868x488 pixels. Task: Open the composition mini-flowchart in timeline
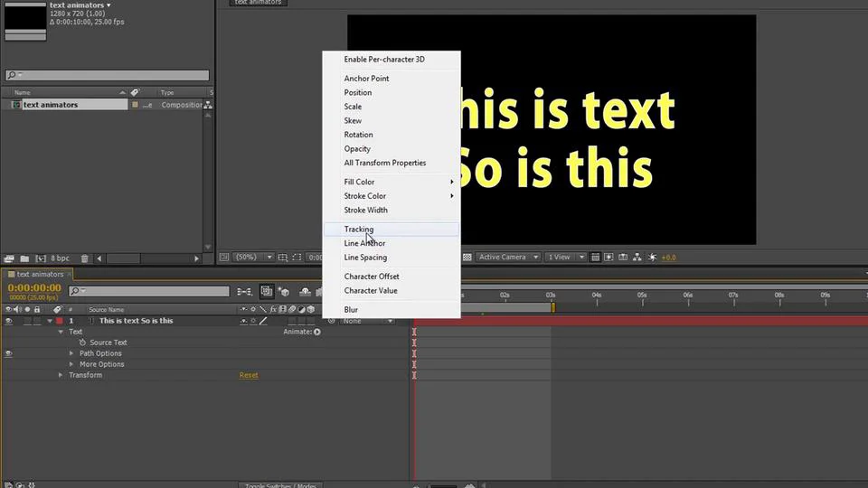pyautogui.click(x=244, y=292)
